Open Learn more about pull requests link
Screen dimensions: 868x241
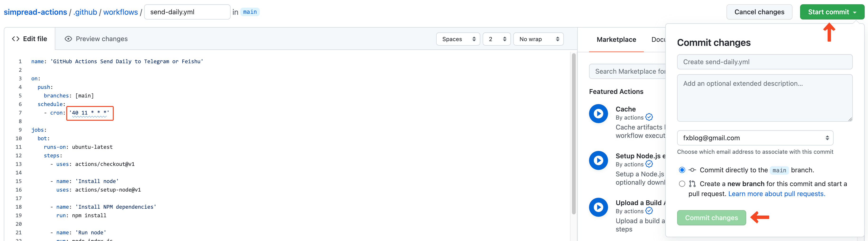point(777,194)
